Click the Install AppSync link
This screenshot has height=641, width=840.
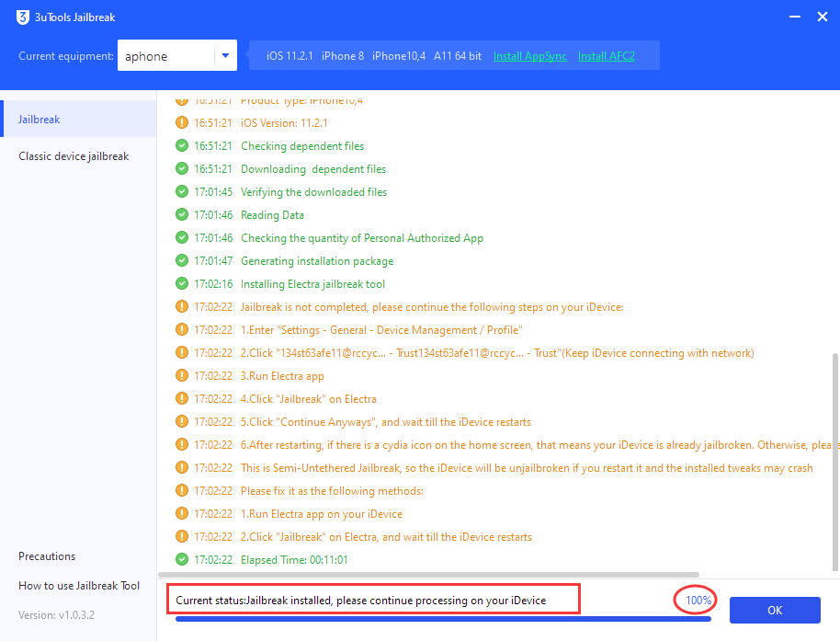coord(529,56)
